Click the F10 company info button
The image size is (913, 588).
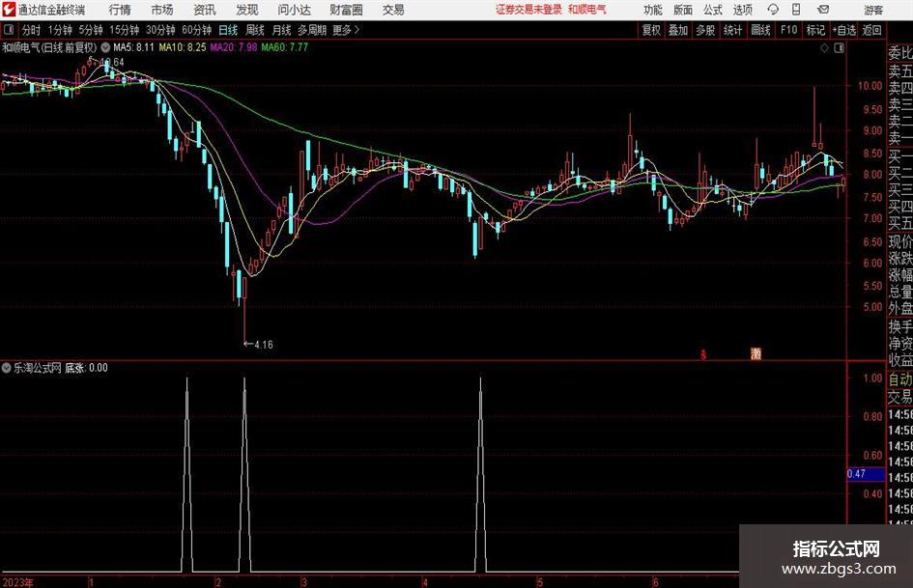pos(789,30)
